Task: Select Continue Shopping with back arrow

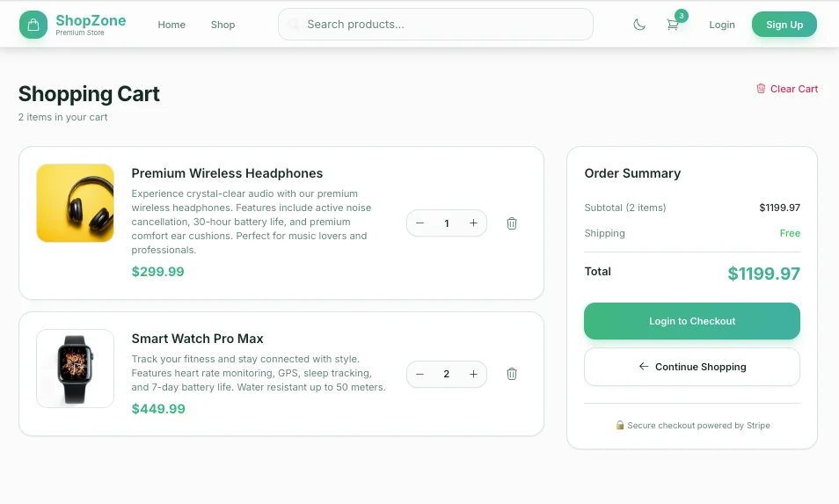Action: coord(692,367)
